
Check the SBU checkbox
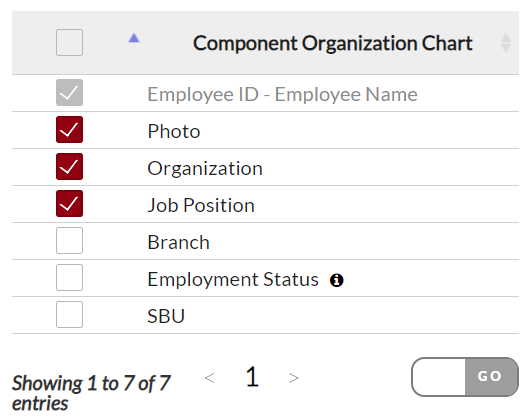pos(69,314)
